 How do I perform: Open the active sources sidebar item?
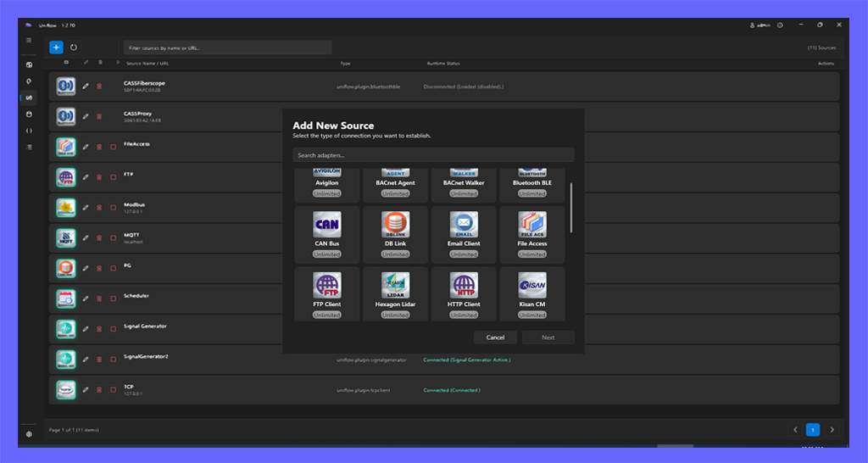[29, 98]
